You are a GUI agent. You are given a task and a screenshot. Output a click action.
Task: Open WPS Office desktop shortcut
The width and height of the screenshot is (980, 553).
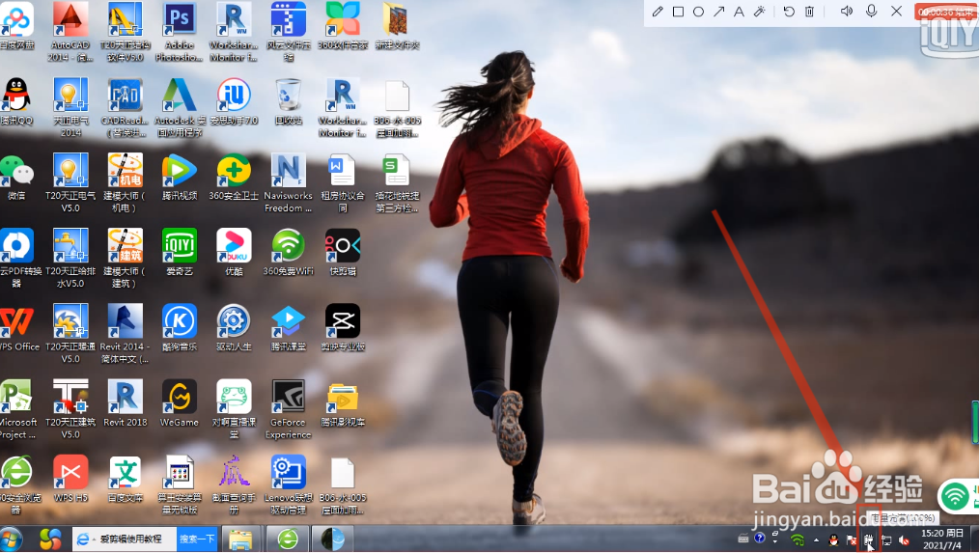17,327
